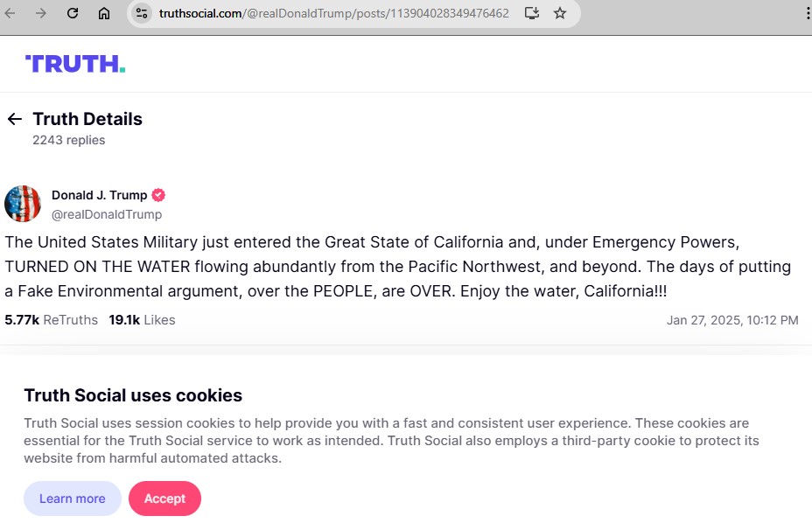This screenshot has height=523, width=812.
Task: Click the TRUTH logo
Action: click(75, 63)
